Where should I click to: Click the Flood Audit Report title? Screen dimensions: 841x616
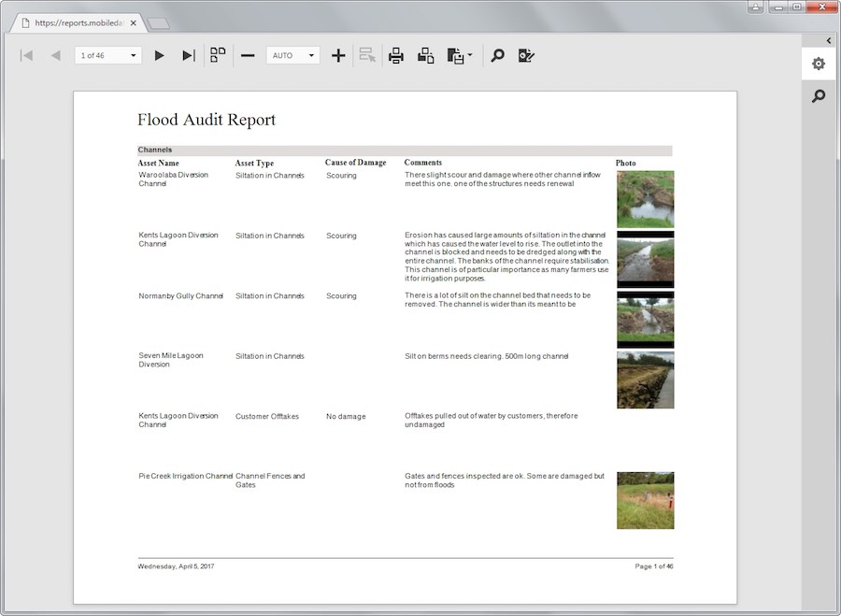point(207,120)
